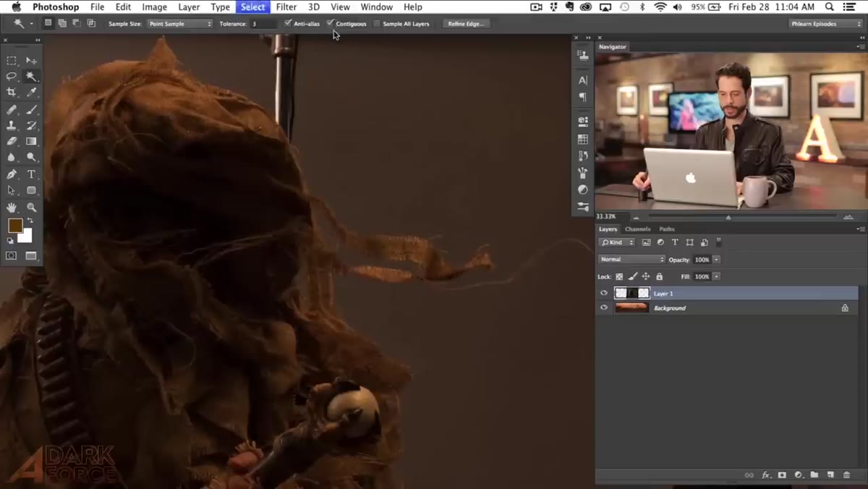Open the Opacity slider dropdown arrow

[x=716, y=259]
